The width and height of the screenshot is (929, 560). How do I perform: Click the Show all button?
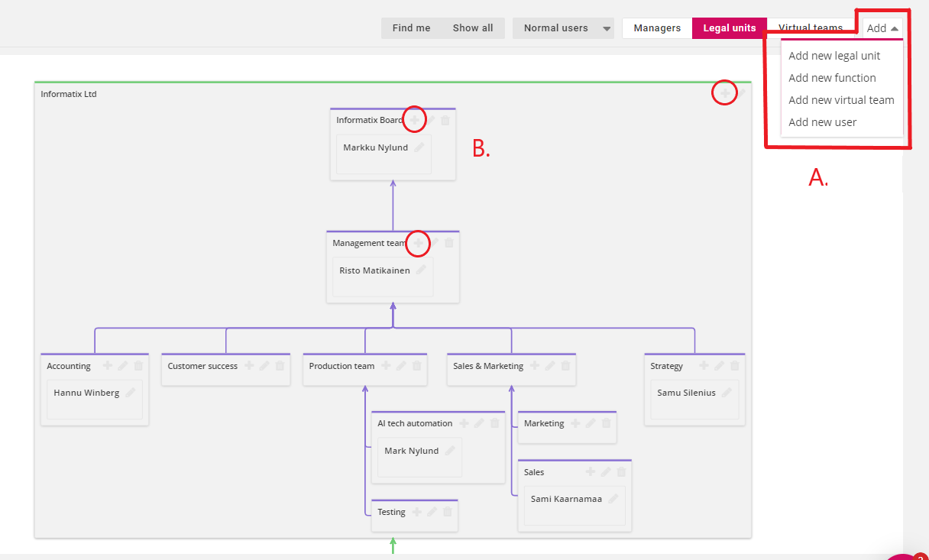click(473, 28)
